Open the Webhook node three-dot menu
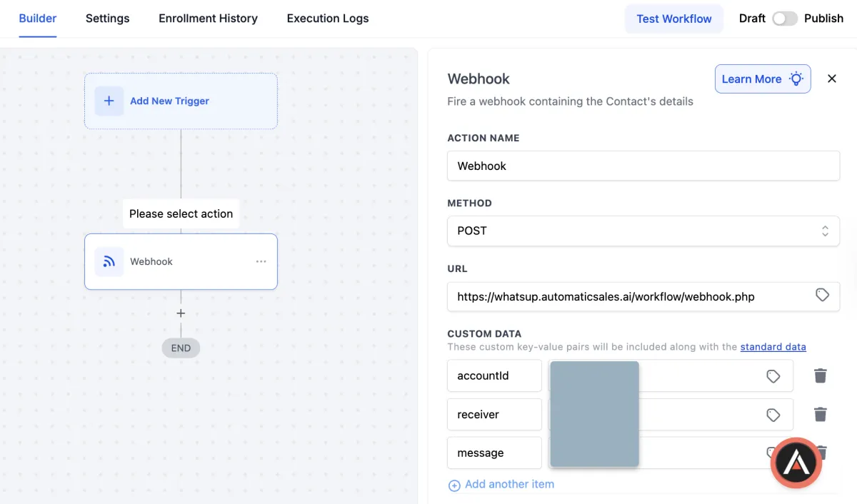Screen dimensions: 857x504 click(x=261, y=262)
